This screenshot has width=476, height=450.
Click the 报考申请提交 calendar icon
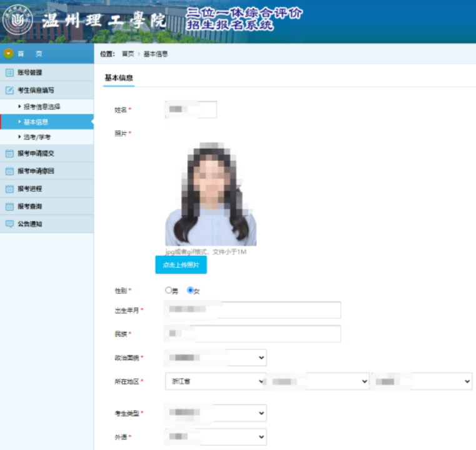click(9, 154)
